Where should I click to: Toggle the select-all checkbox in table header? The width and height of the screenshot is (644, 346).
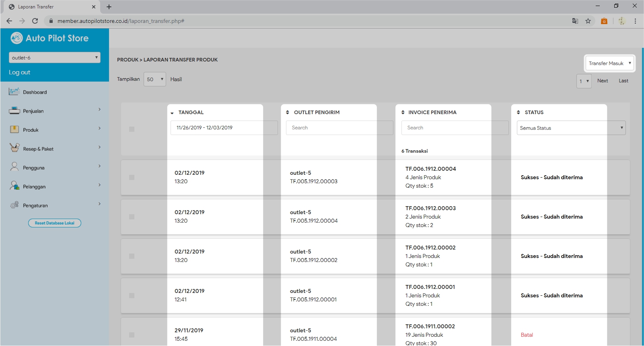click(x=132, y=129)
